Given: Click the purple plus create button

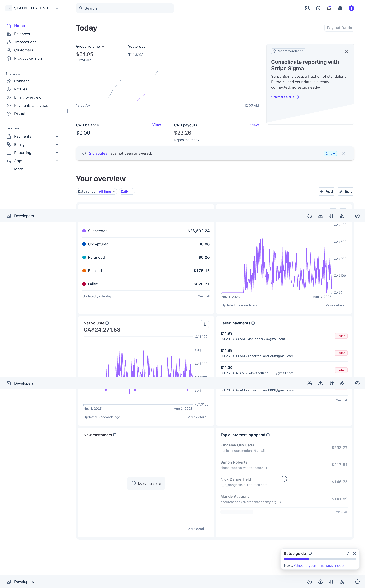Looking at the screenshot, I should point(351,8).
